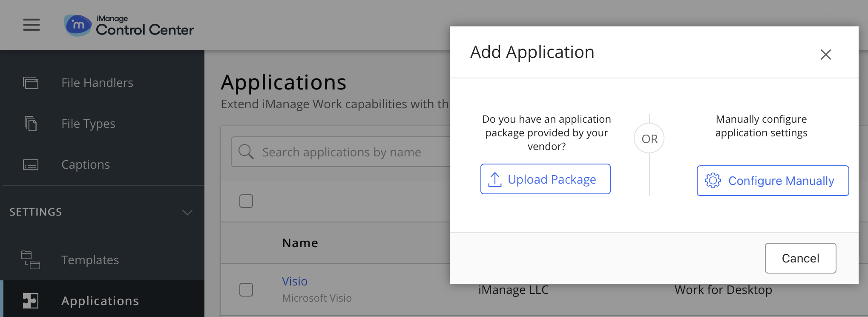Screen dimensions: 868x317
Task: Click the Templates folder-tree icon
Action: 31,260
